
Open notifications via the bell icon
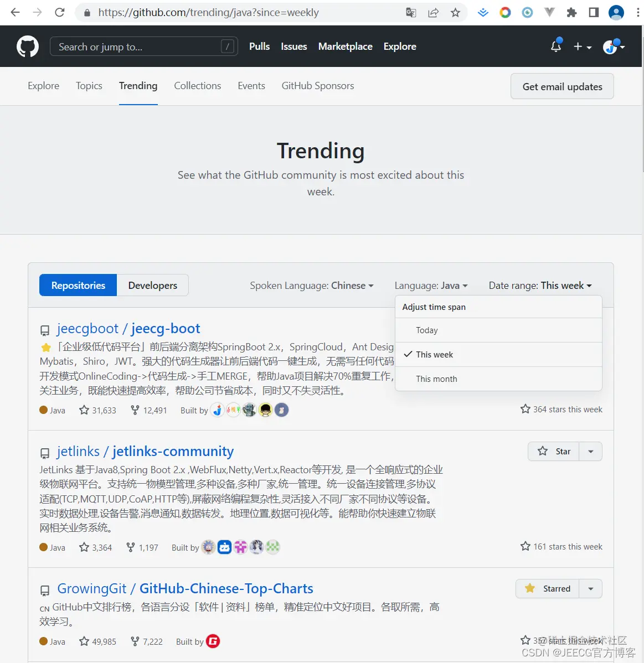pos(555,47)
